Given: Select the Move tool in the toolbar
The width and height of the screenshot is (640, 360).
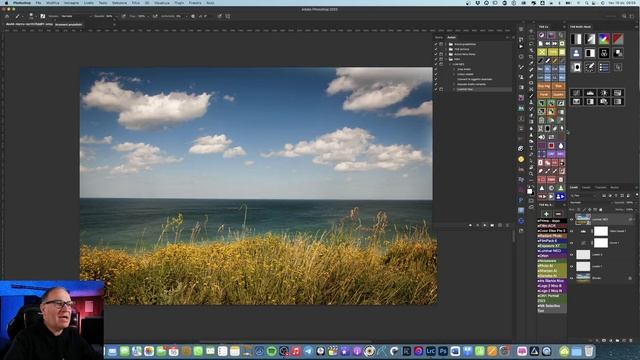Looking at the screenshot, I should (531, 30).
